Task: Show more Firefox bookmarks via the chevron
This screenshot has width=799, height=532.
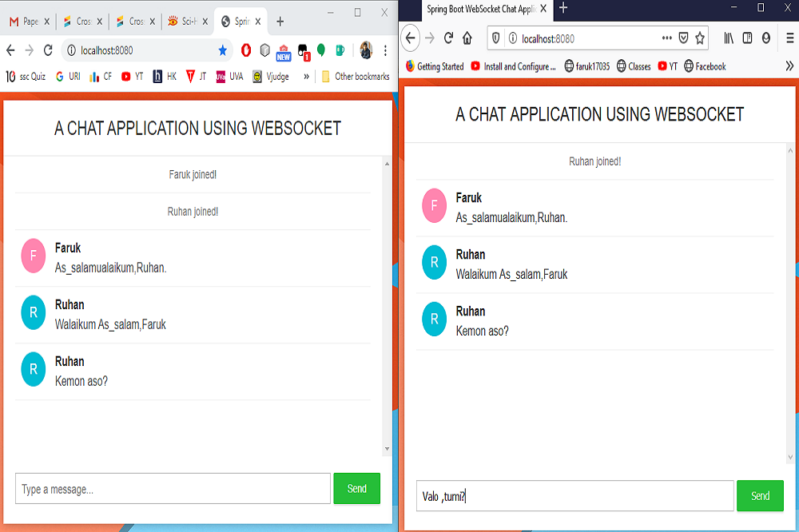Action: click(x=789, y=66)
